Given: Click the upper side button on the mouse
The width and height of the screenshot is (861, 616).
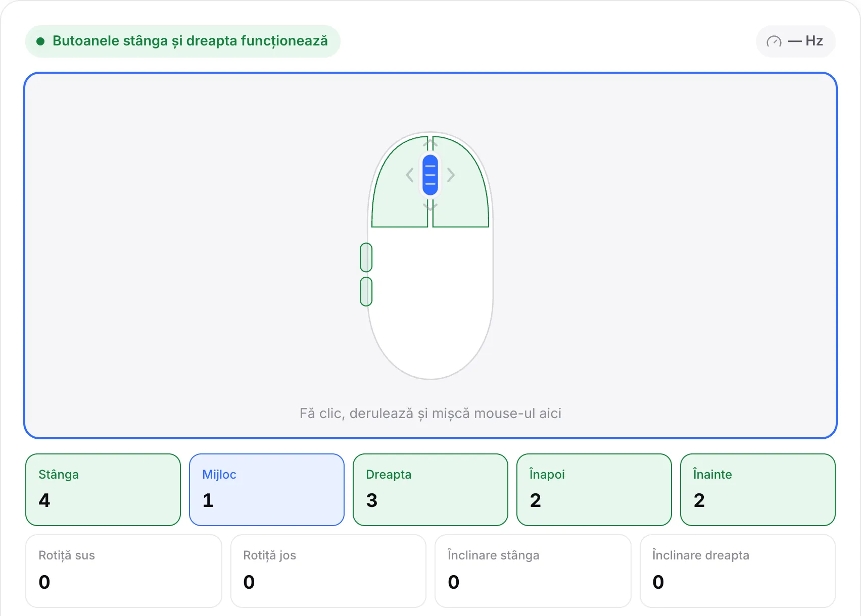Looking at the screenshot, I should 366,258.
